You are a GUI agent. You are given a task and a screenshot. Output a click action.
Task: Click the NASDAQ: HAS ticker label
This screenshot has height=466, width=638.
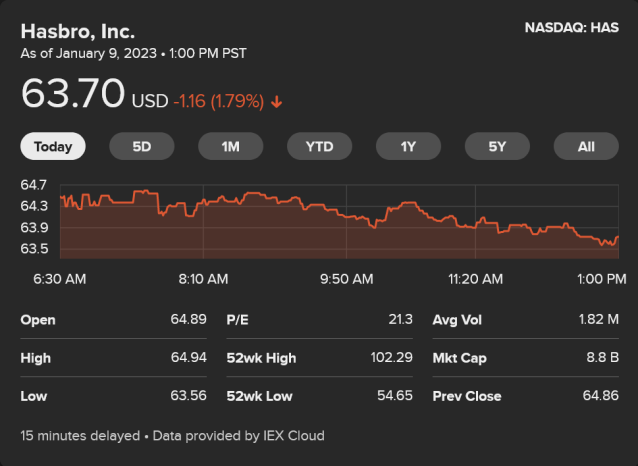click(x=571, y=28)
